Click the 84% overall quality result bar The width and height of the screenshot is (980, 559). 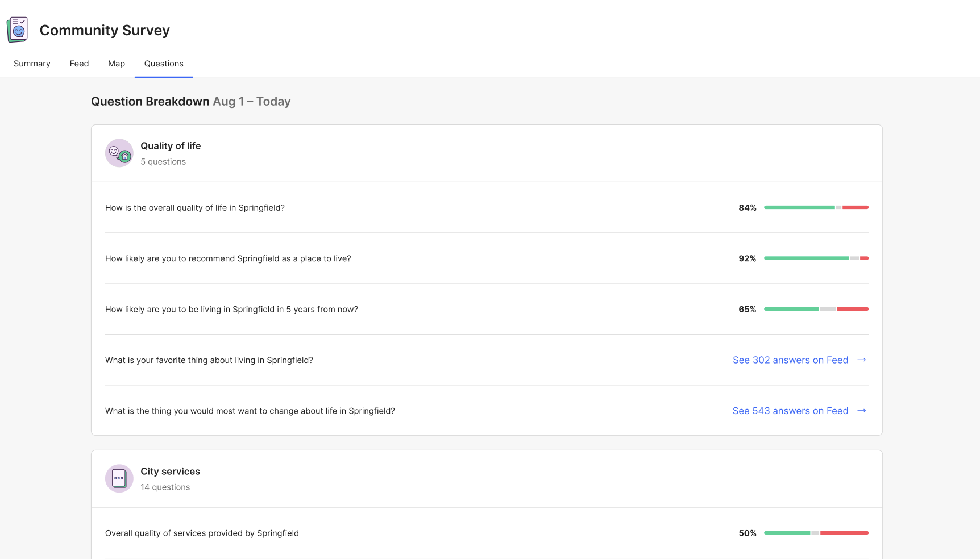(816, 207)
